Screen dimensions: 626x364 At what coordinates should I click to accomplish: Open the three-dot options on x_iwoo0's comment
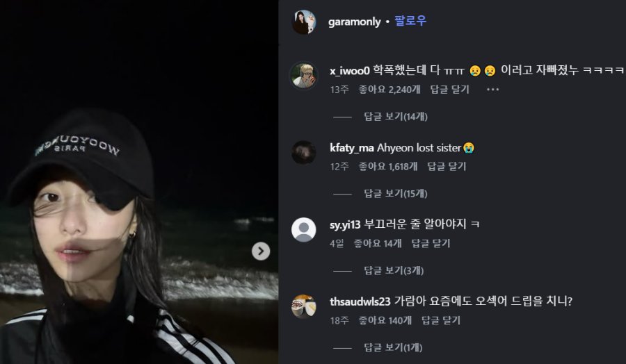(492, 90)
